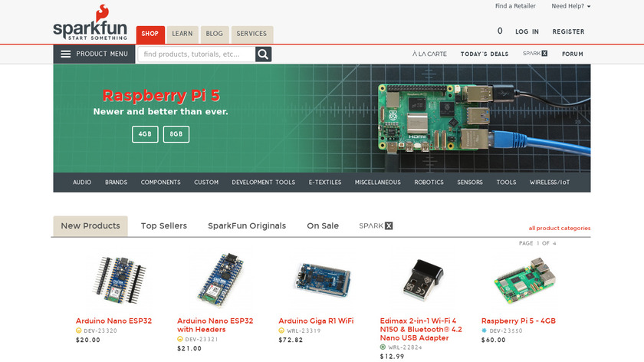Switch to the LEARN tab

(182, 34)
